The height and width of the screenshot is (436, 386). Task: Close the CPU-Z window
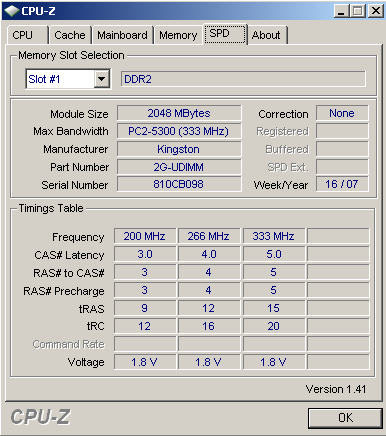point(376,11)
